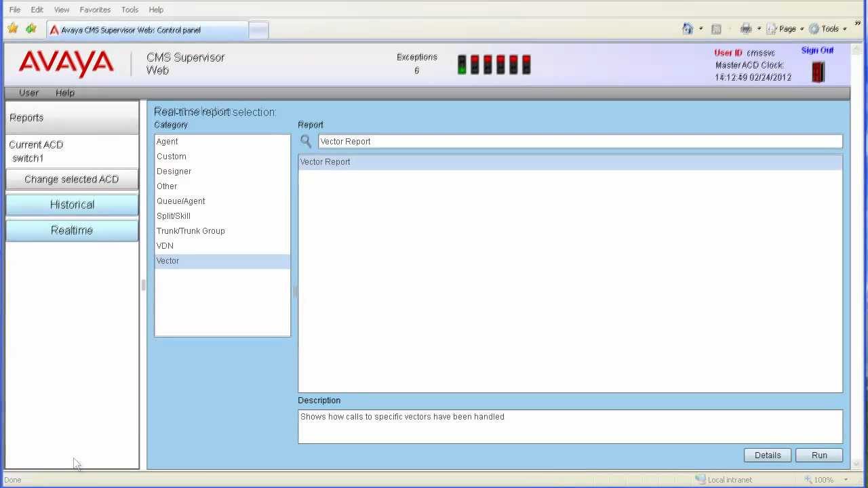The width and height of the screenshot is (868, 488).
Task: Click the Sign Out link
Action: [x=817, y=50]
